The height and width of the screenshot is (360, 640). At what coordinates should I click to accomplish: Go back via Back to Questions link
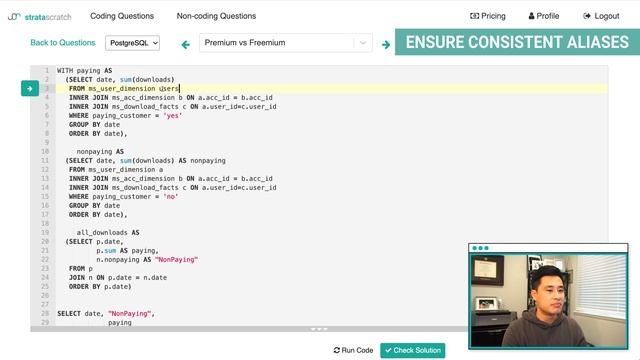[x=63, y=42]
